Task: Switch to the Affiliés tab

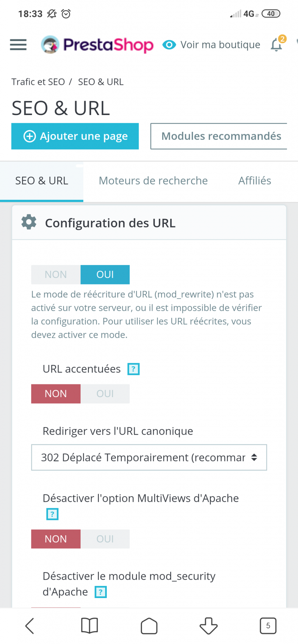Action: tap(255, 181)
